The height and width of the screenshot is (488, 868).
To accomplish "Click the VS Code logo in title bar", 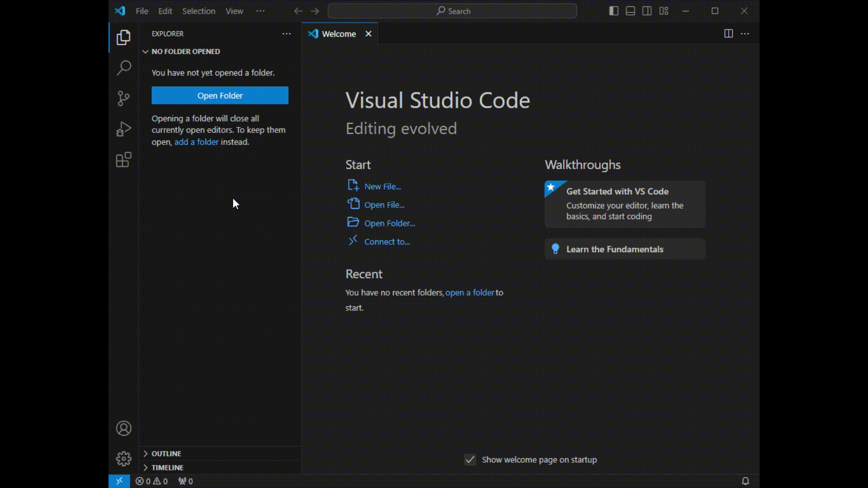I will [120, 11].
